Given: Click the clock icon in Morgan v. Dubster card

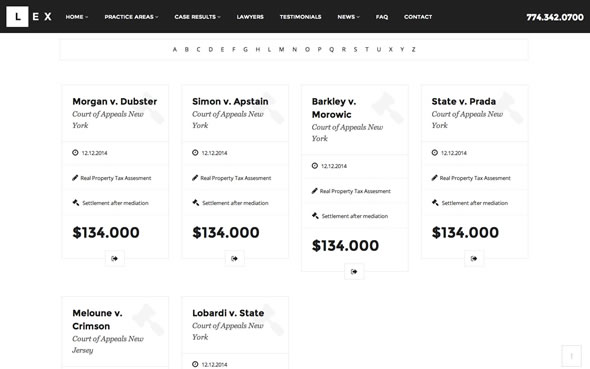Looking at the screenshot, I should tap(75, 153).
